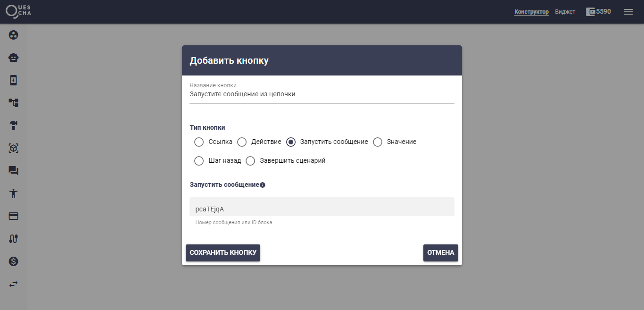Choose the Завершить сценарий radio option
644x310 pixels.
pos(250,161)
